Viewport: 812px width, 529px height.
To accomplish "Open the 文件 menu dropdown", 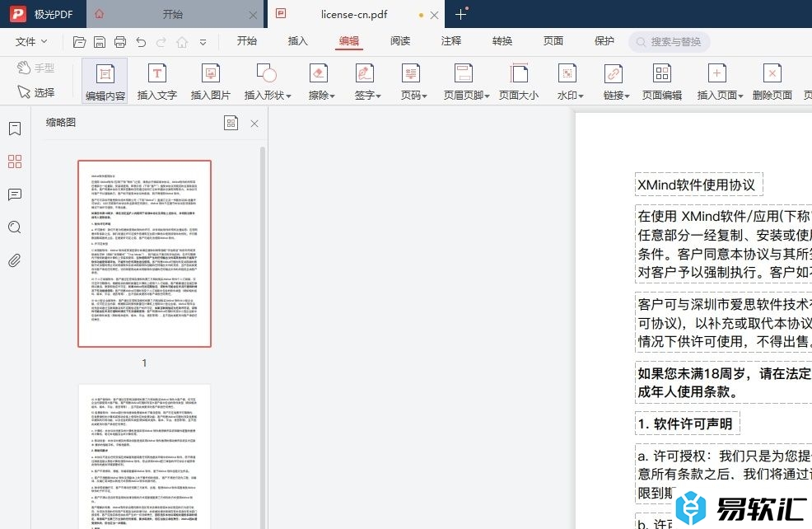I will pyautogui.click(x=31, y=41).
